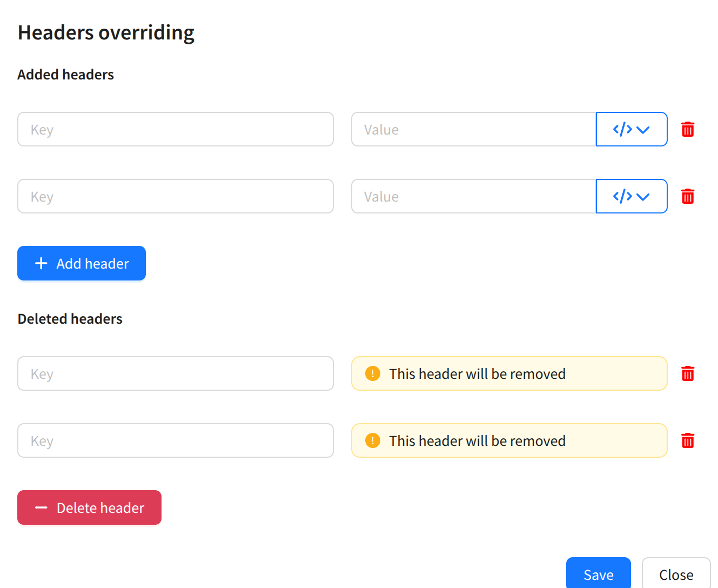
Task: Delete the second added header row
Action: (688, 197)
